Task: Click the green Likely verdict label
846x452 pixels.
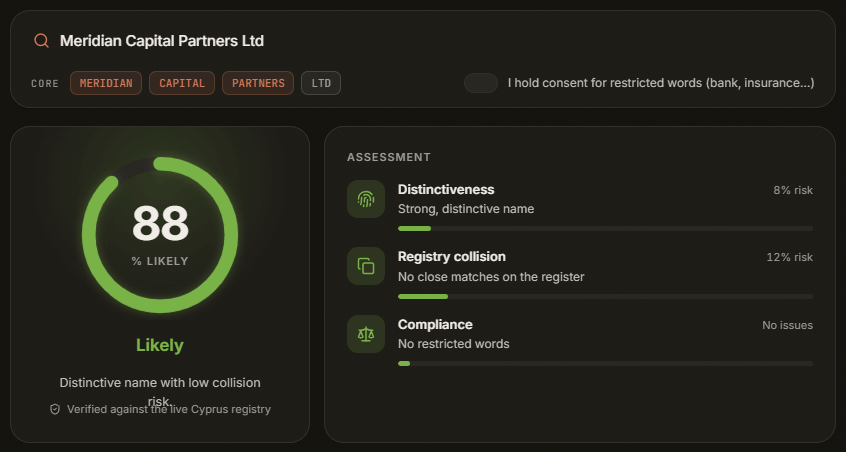Action: pyautogui.click(x=160, y=345)
